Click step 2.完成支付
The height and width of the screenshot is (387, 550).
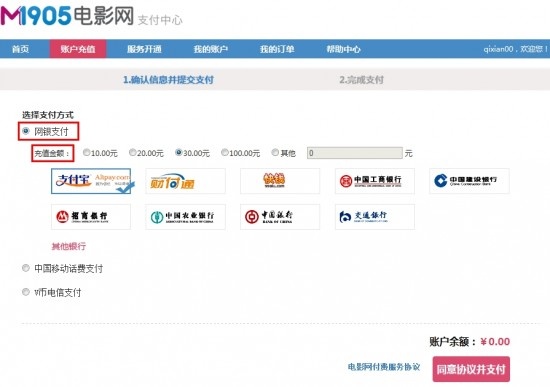click(x=362, y=80)
